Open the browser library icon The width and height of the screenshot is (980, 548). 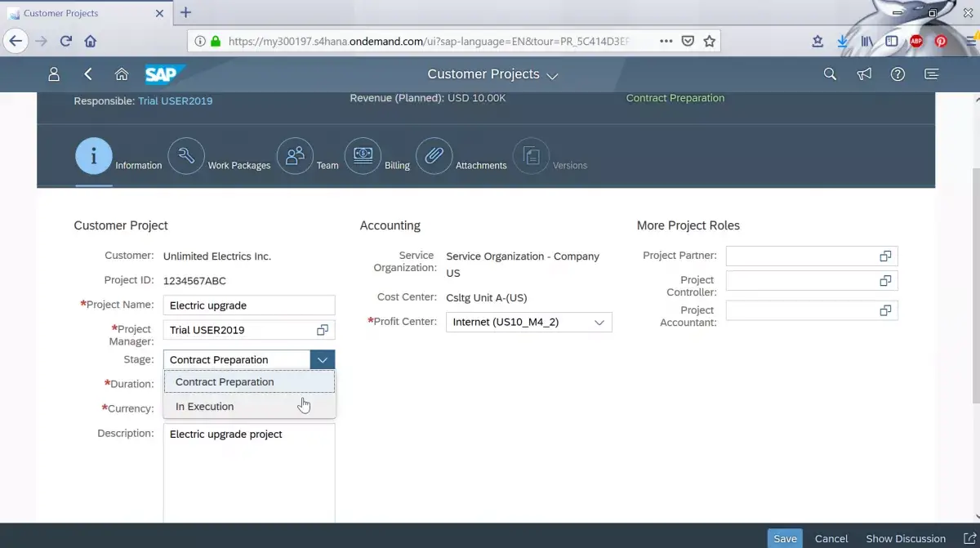pos(867,41)
